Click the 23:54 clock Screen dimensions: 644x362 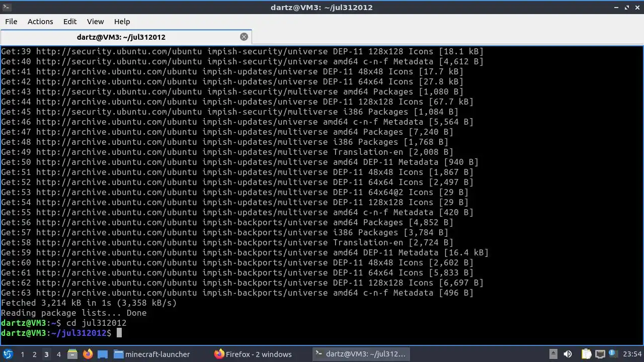click(632, 354)
